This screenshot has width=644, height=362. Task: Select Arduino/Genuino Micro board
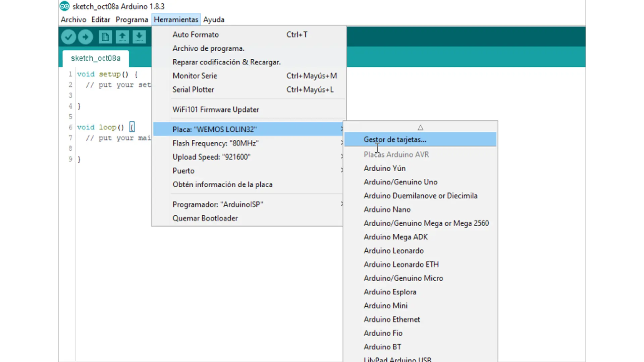pos(420,278)
